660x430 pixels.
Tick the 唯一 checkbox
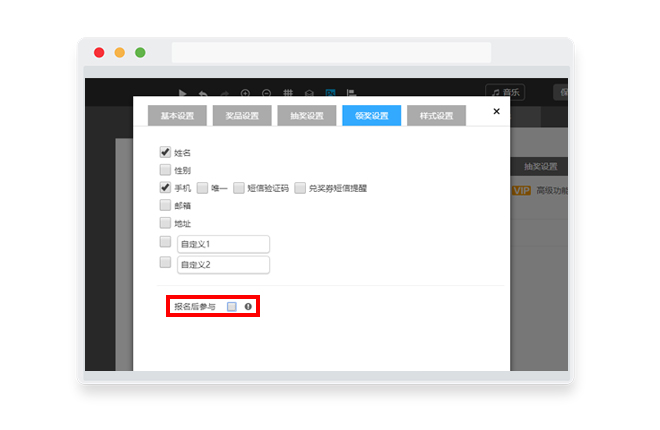[202, 188]
